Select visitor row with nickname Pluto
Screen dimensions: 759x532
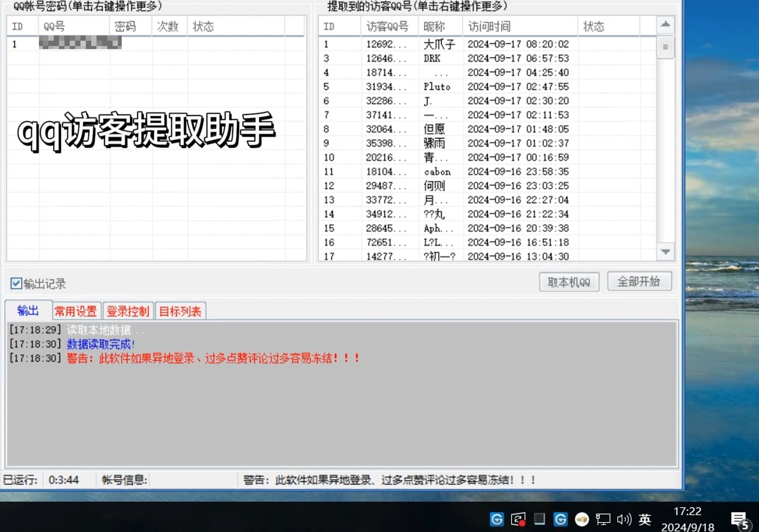click(x=487, y=87)
